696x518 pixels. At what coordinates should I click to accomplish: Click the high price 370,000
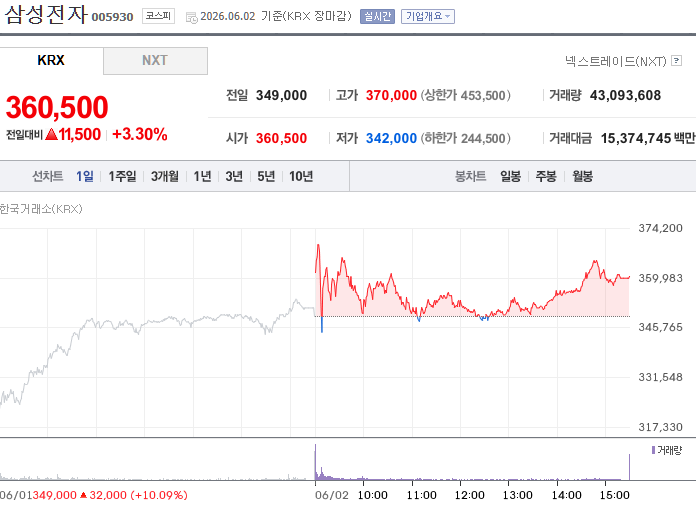tap(391, 95)
